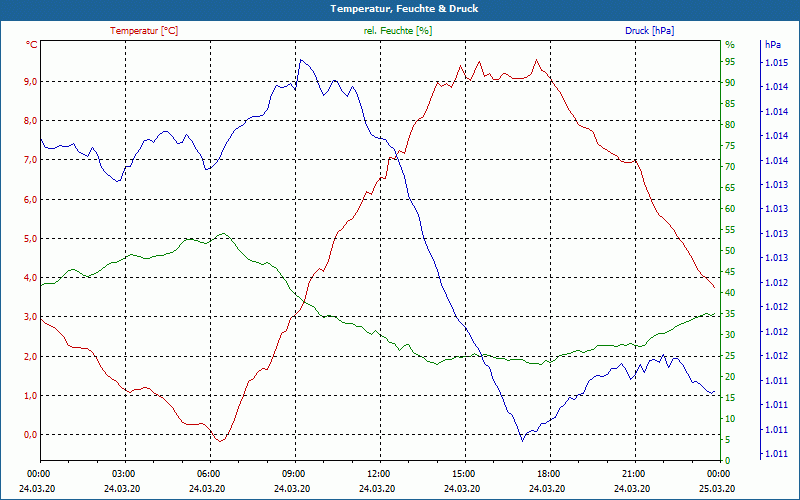Click the 00:00 label above 25.03.20
This screenshot has width=800, height=500.
pyautogui.click(x=718, y=474)
